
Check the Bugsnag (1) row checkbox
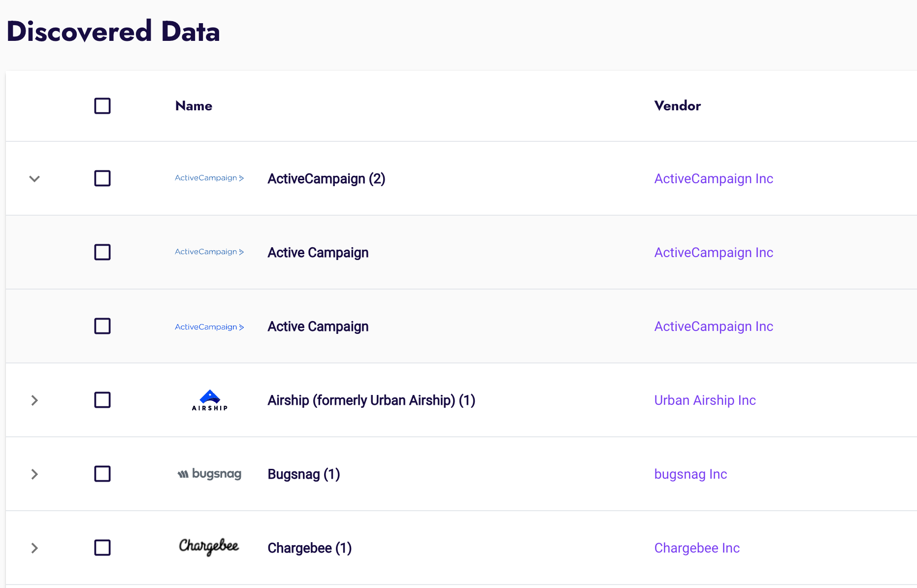pyautogui.click(x=102, y=474)
